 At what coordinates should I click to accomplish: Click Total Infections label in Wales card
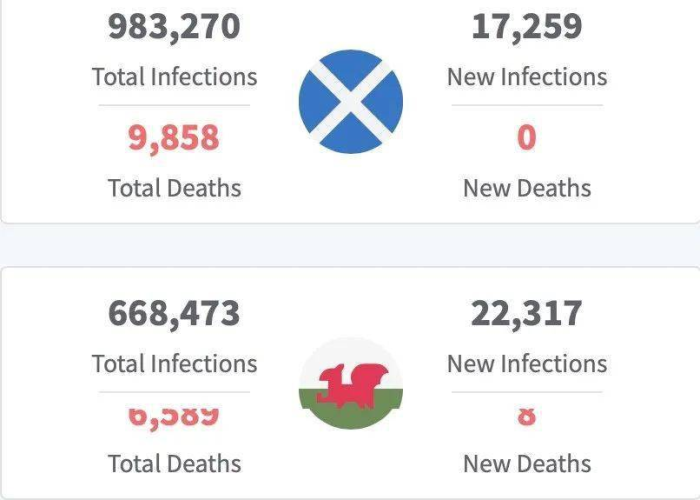pyautogui.click(x=175, y=363)
